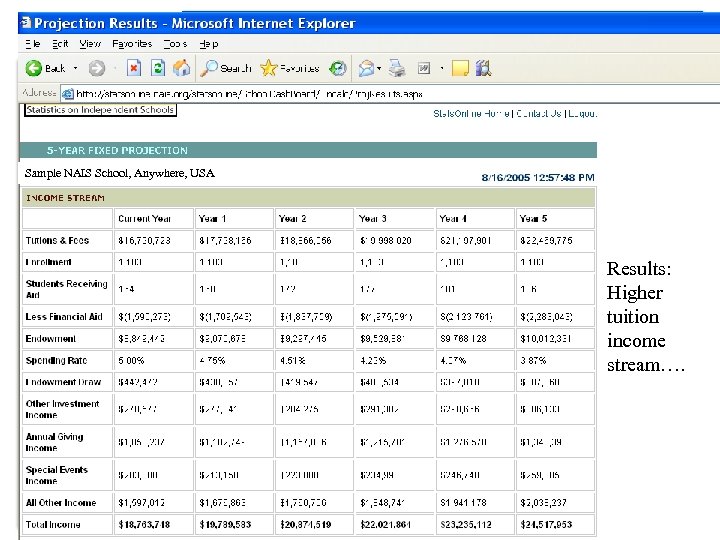
Task: Open the Back history dropdown arrow
Action: tap(75, 68)
